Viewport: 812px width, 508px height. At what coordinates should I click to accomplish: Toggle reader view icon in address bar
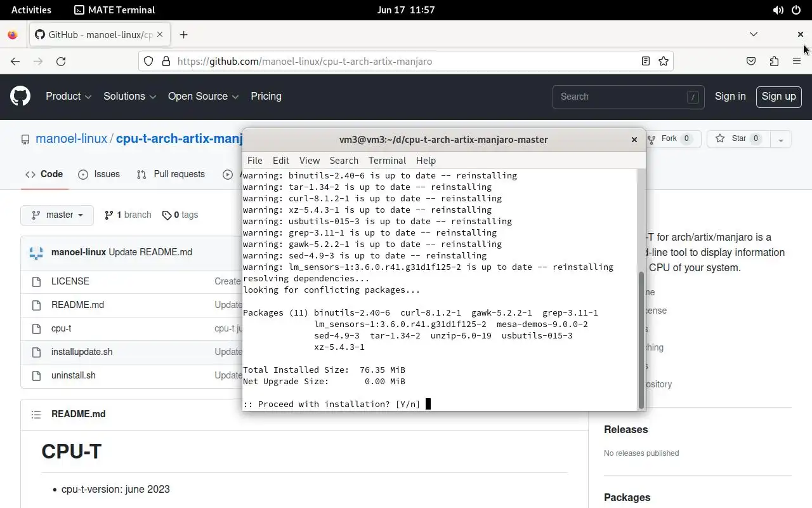click(x=645, y=62)
